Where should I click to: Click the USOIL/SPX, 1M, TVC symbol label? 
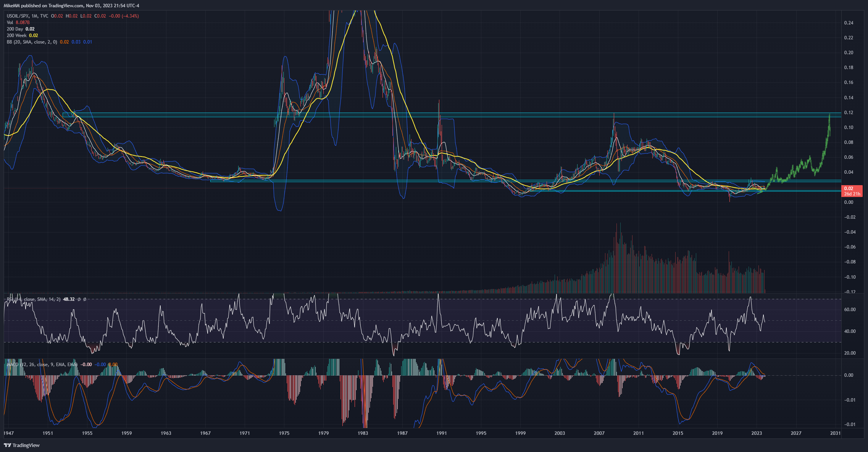coord(27,16)
